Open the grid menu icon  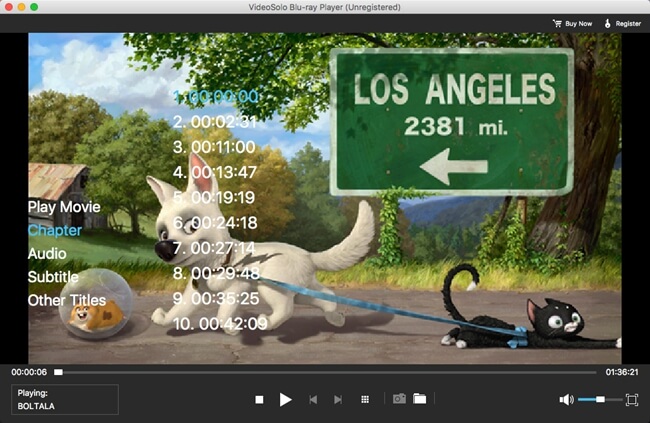(365, 399)
